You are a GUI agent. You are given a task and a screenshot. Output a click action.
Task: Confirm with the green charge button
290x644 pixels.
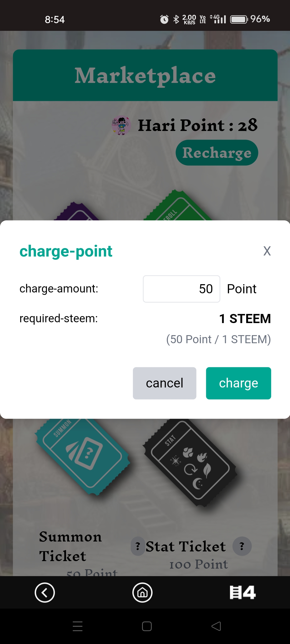[238, 383]
